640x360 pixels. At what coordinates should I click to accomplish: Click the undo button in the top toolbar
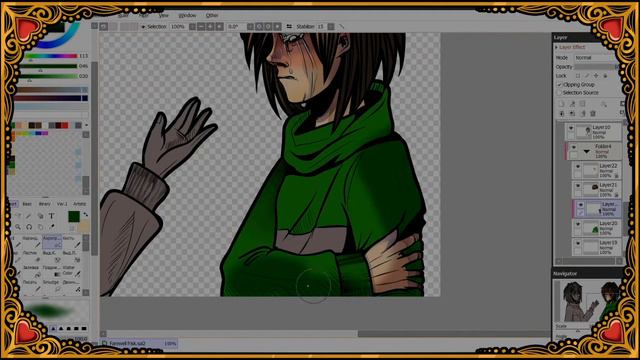pos(104,27)
